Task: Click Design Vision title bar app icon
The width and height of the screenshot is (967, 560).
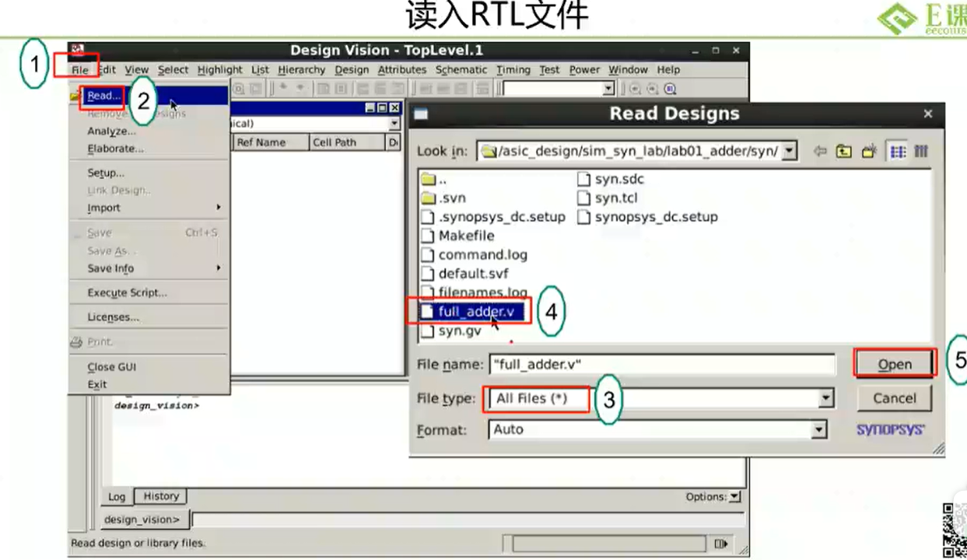Action: pos(77,51)
